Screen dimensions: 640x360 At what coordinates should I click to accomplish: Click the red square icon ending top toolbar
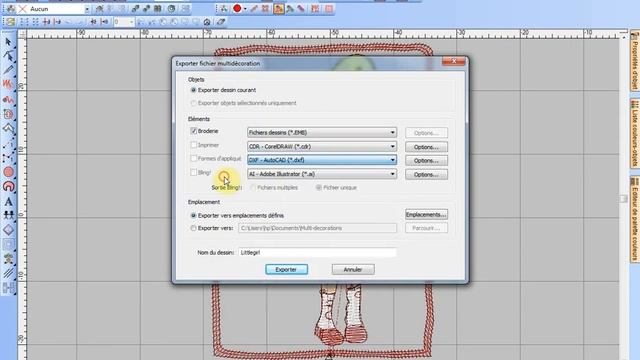click(329, 9)
